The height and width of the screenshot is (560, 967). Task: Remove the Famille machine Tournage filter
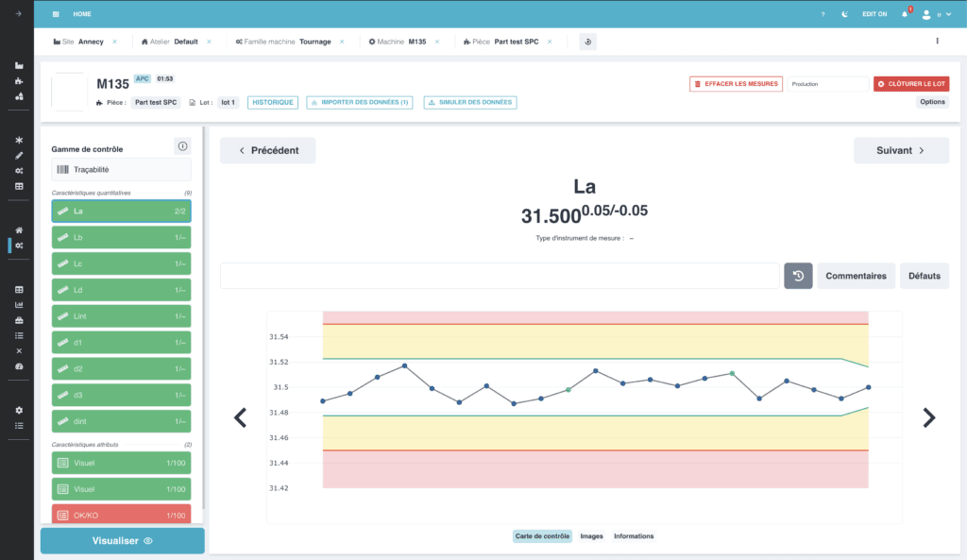pos(342,42)
